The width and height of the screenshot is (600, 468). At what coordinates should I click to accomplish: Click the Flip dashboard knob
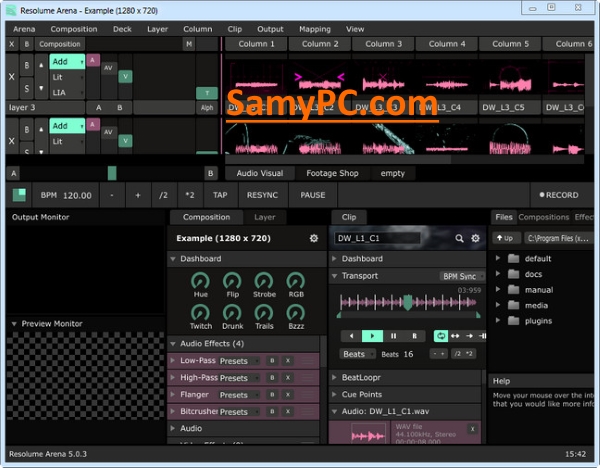click(232, 281)
